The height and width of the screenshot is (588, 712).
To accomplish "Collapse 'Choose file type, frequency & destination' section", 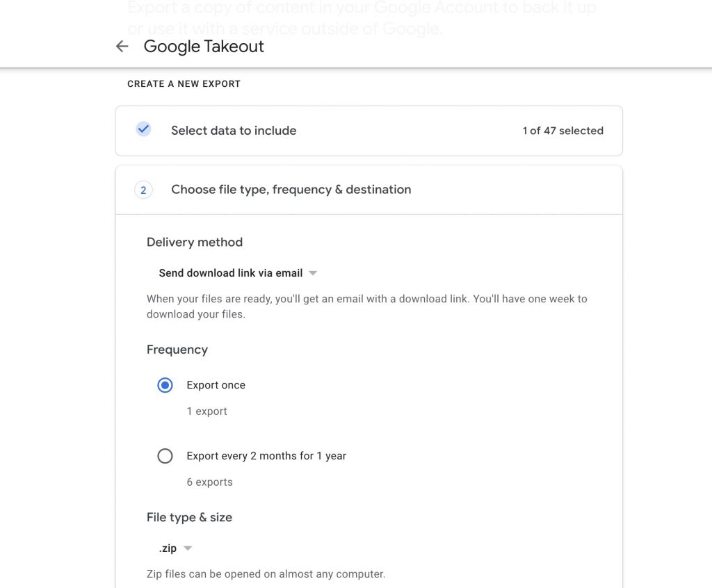I will (x=291, y=190).
